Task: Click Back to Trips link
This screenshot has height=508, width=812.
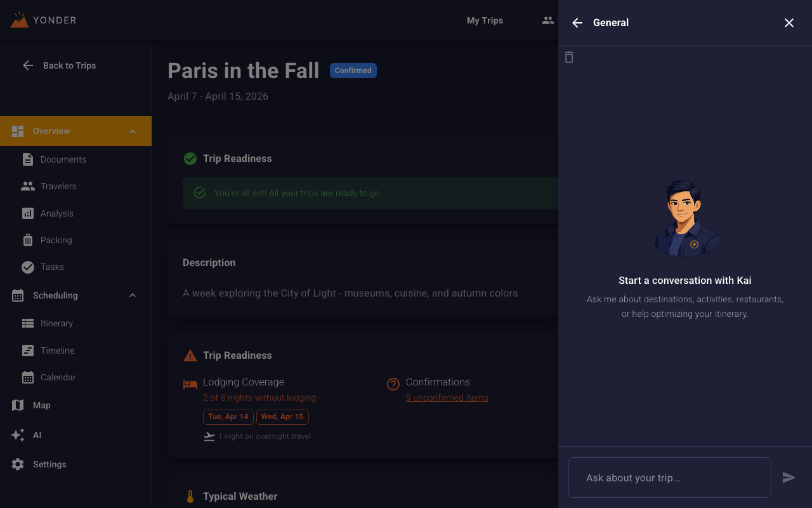Action: 69,65
